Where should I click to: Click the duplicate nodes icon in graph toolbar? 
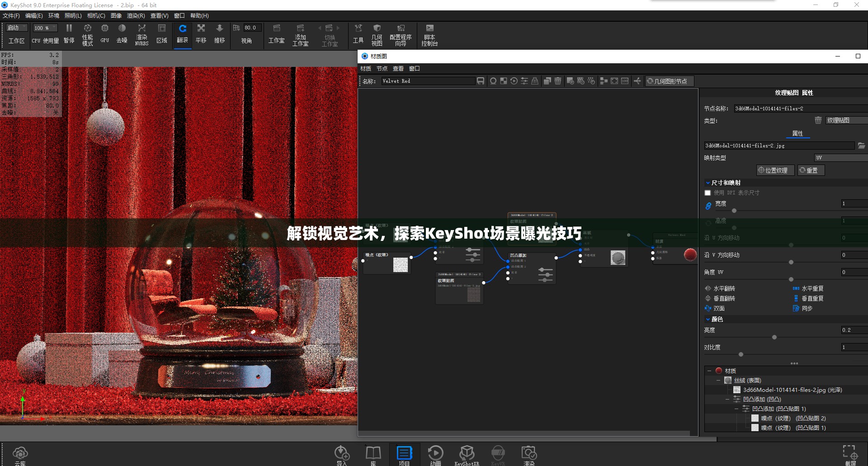tap(547, 81)
